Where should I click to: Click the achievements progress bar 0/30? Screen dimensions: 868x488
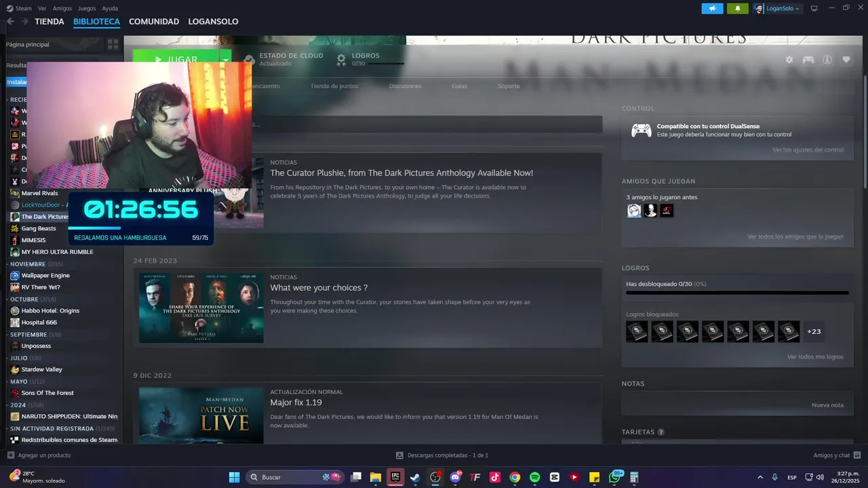737,293
